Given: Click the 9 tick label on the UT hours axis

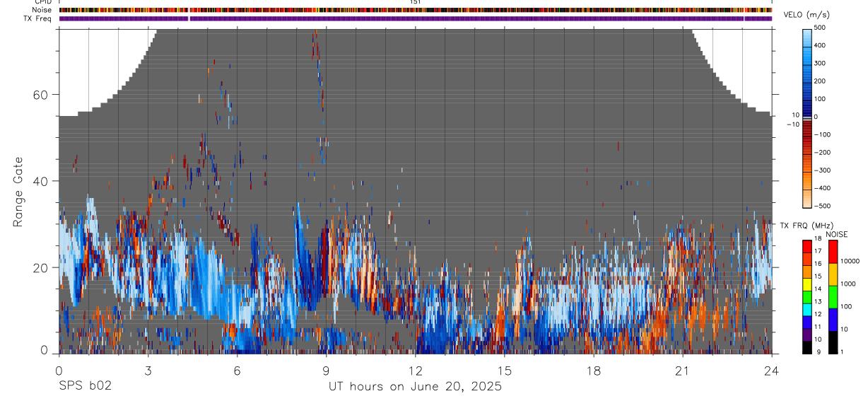Looking at the screenshot, I should [x=326, y=370].
